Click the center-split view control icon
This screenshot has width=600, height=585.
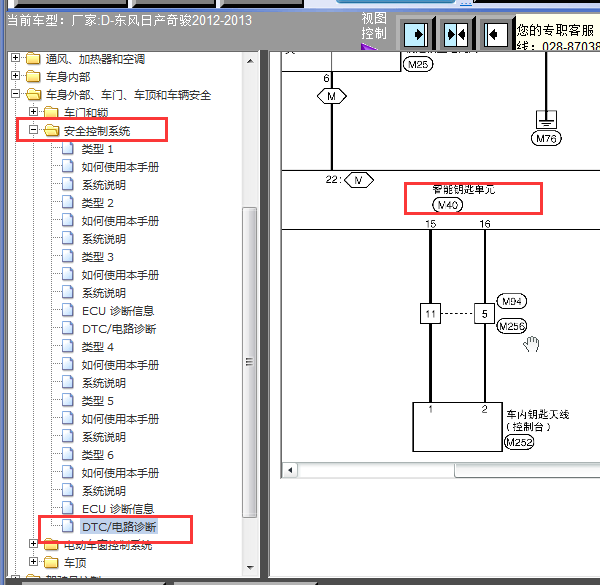coord(456,34)
